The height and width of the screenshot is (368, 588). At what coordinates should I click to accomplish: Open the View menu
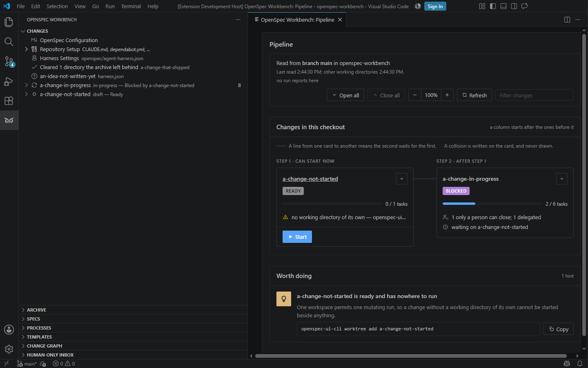[80, 6]
